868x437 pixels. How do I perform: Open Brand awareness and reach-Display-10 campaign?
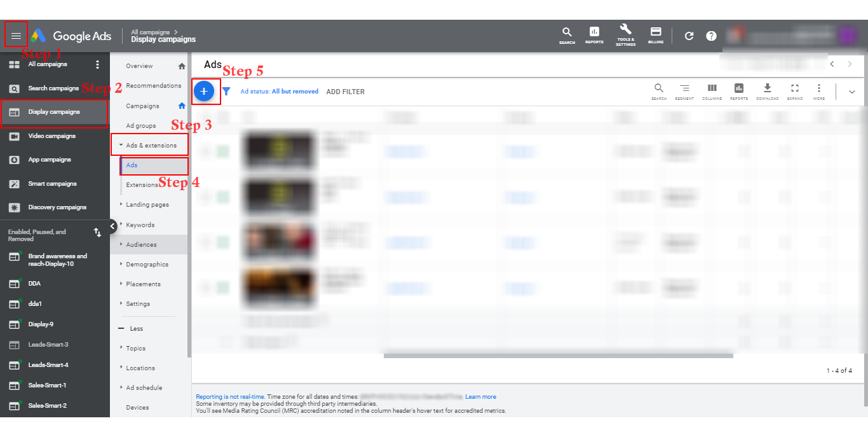(58, 260)
